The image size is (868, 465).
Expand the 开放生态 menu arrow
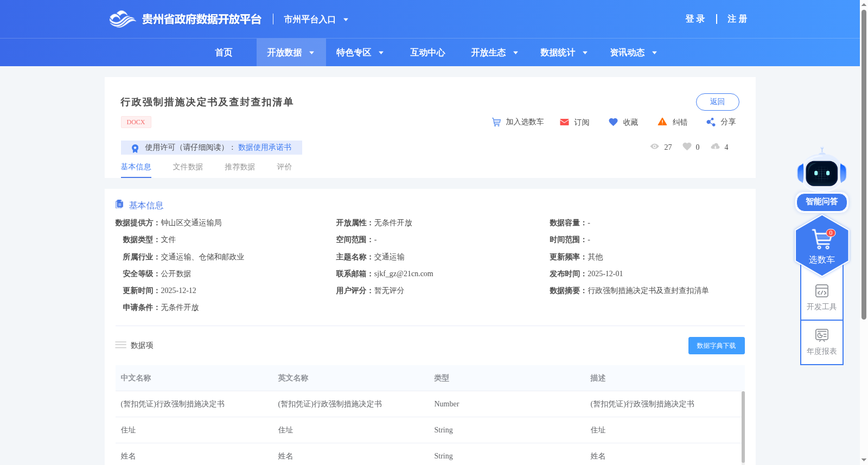coord(515,53)
